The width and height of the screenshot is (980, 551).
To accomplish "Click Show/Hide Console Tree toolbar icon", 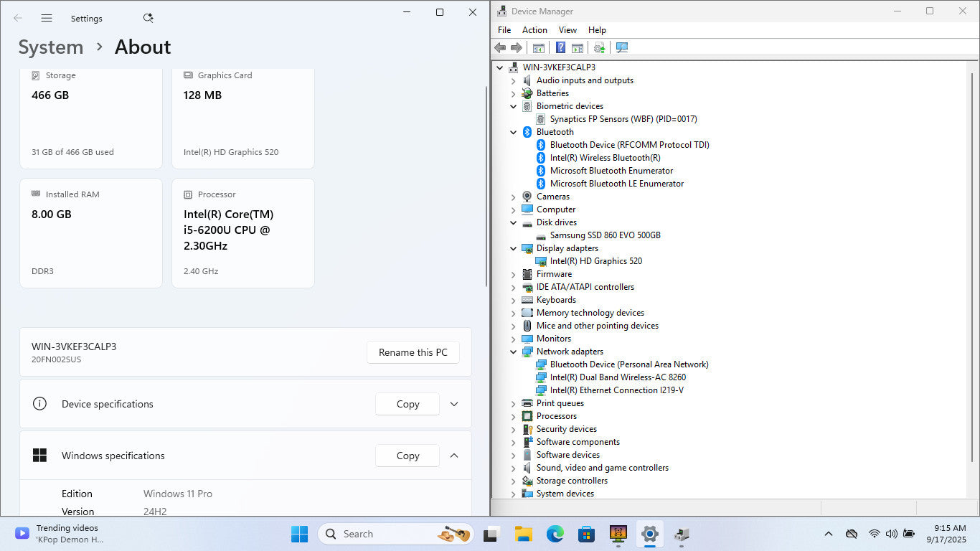I will click(538, 48).
